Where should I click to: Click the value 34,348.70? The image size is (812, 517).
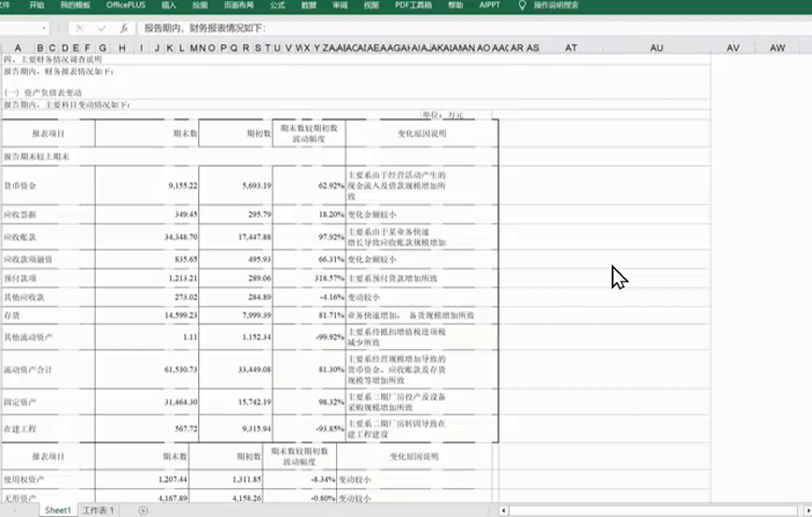(181, 237)
